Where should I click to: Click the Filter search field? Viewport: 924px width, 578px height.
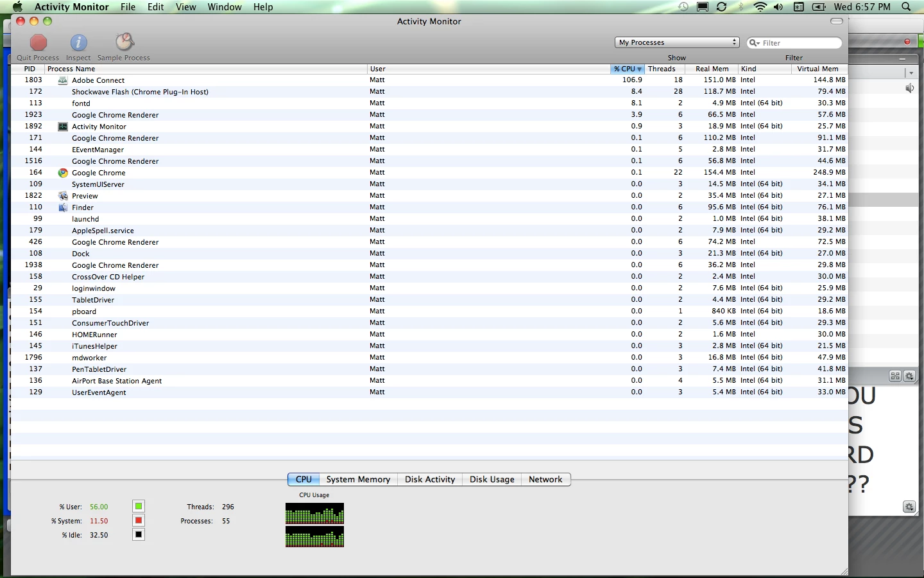coord(794,43)
